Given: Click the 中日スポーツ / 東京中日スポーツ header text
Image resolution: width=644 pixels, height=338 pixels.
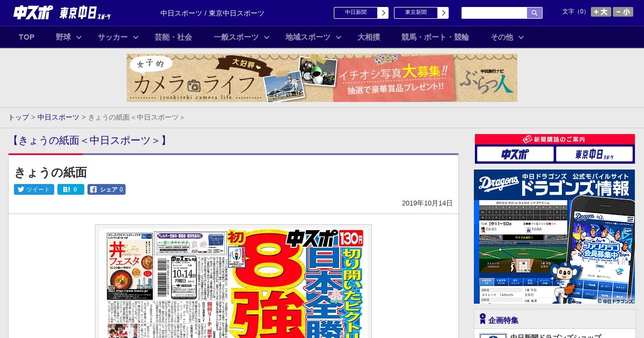Looking at the screenshot, I should [213, 13].
